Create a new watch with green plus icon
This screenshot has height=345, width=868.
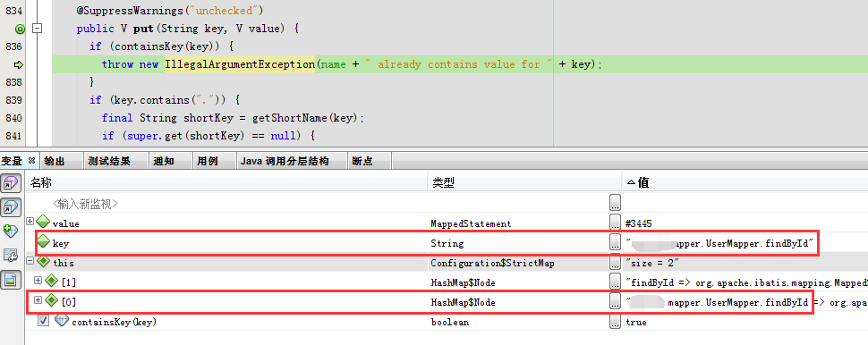point(11,231)
